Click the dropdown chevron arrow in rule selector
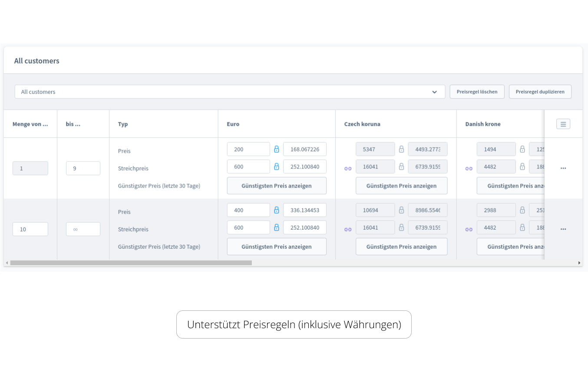Image resolution: width=588 pixels, height=382 pixels. click(x=435, y=92)
